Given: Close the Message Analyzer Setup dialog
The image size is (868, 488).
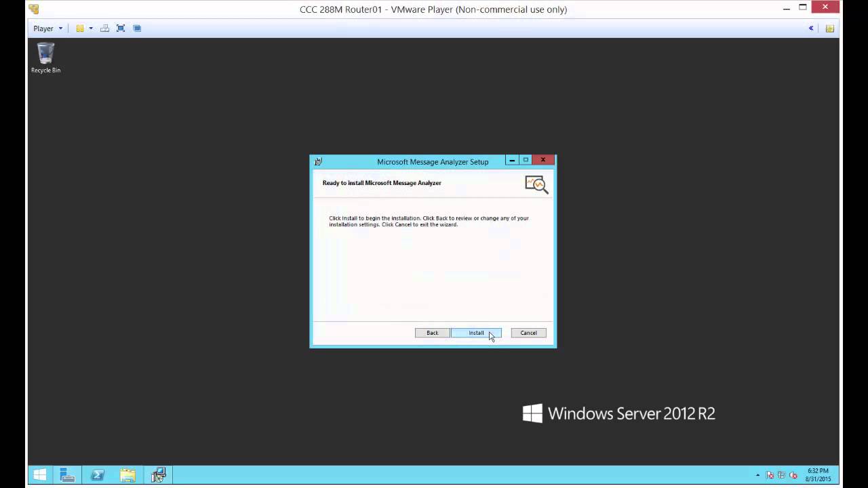Looking at the screenshot, I should pyautogui.click(x=542, y=161).
